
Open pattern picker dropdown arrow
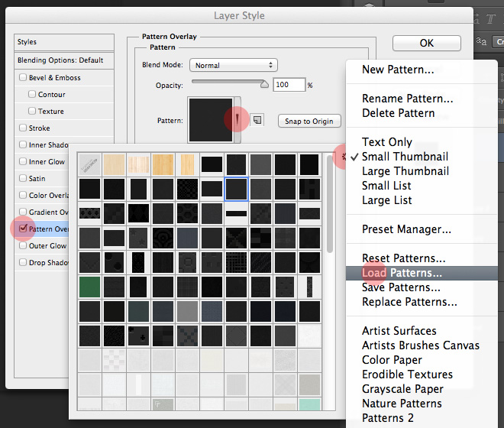coord(237,120)
